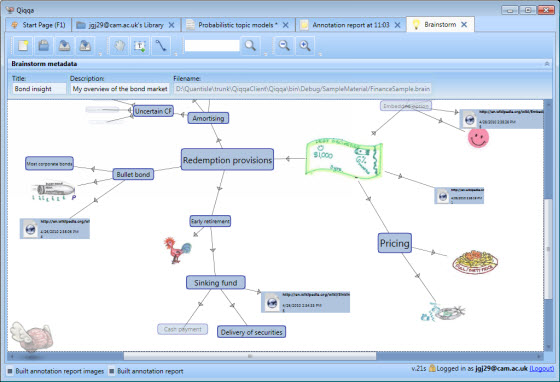The height and width of the screenshot is (382, 560).
Task: Close the Probabilistic topic models tab
Action: coord(285,25)
